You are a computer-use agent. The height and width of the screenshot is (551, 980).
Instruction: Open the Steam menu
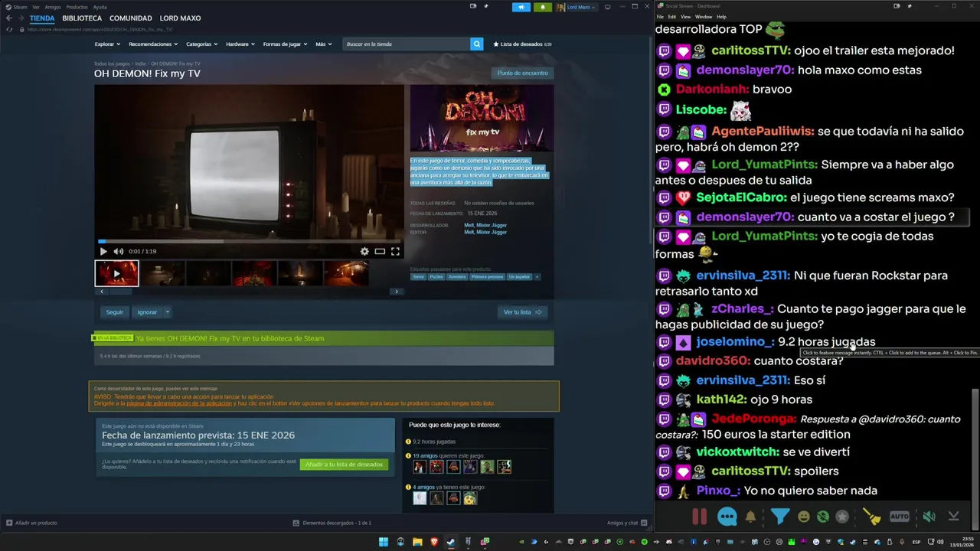tap(17, 7)
